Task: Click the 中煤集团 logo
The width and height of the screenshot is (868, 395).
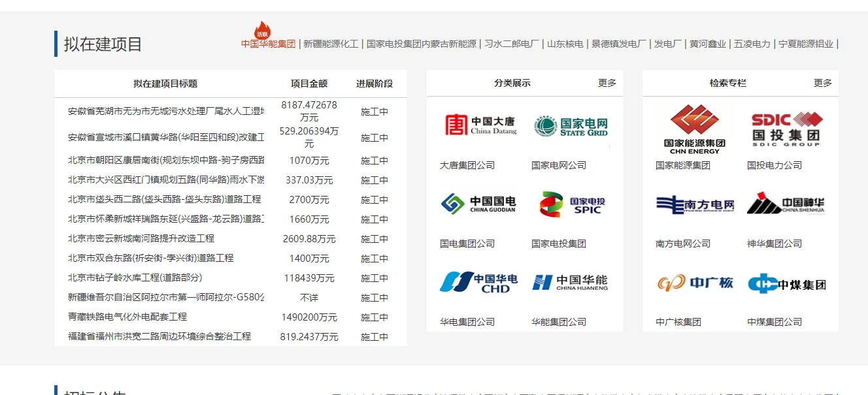Action: click(786, 284)
